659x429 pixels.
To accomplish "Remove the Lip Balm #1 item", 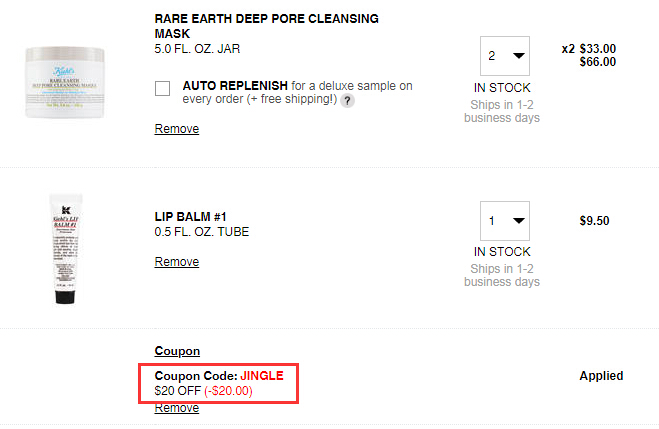I will click(177, 261).
